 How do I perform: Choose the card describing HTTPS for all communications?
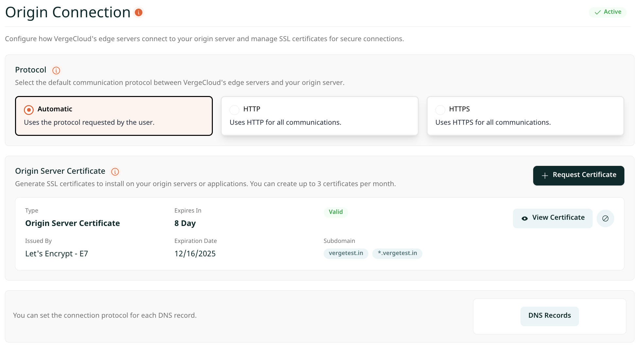point(525,122)
